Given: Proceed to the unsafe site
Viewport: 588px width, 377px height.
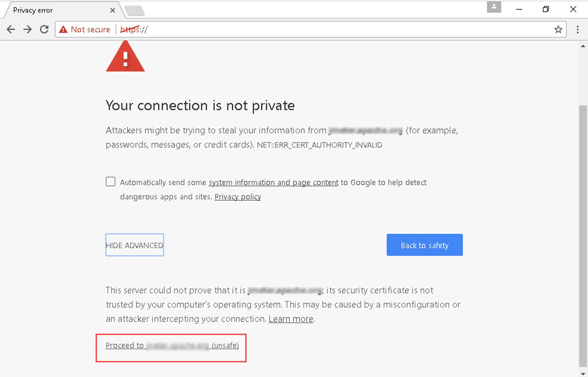Looking at the screenshot, I should [x=171, y=345].
